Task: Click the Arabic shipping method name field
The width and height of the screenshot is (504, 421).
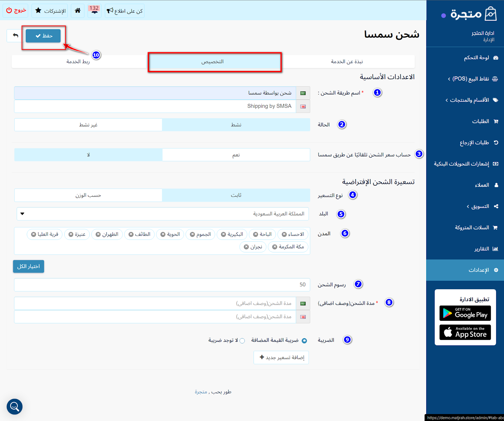Action: click(x=155, y=93)
